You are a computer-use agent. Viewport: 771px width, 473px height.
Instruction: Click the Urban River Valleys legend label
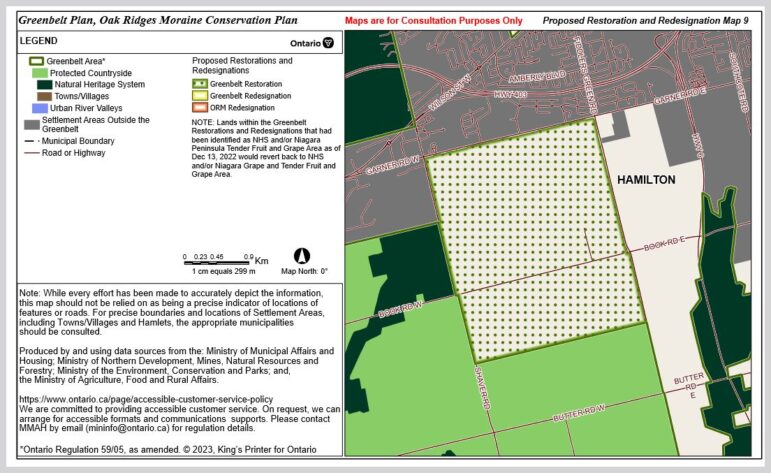(86, 108)
